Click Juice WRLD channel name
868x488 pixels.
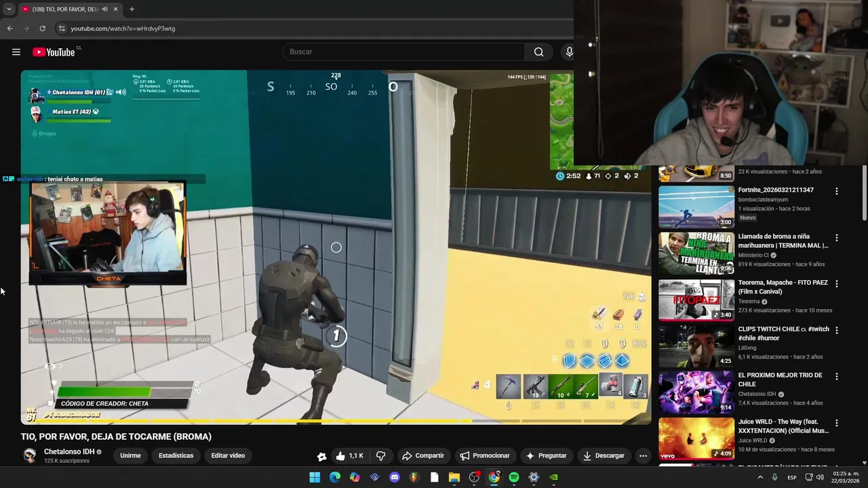pos(753,441)
